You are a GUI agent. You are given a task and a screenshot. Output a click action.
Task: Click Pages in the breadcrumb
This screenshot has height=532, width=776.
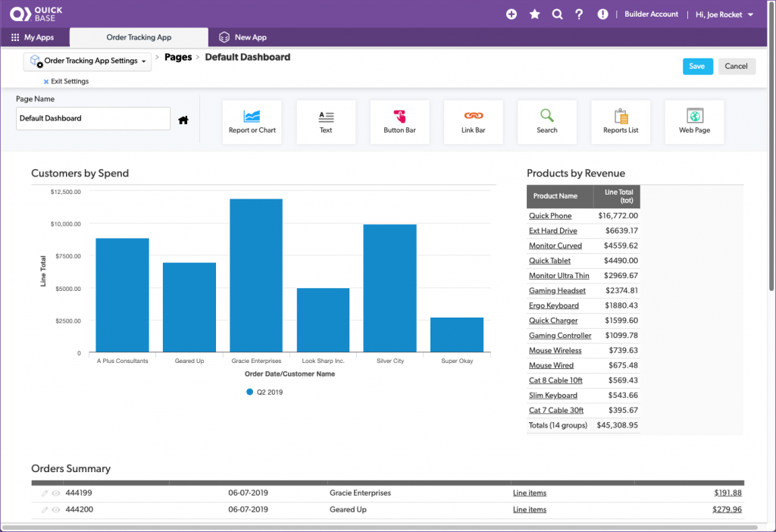tap(178, 57)
